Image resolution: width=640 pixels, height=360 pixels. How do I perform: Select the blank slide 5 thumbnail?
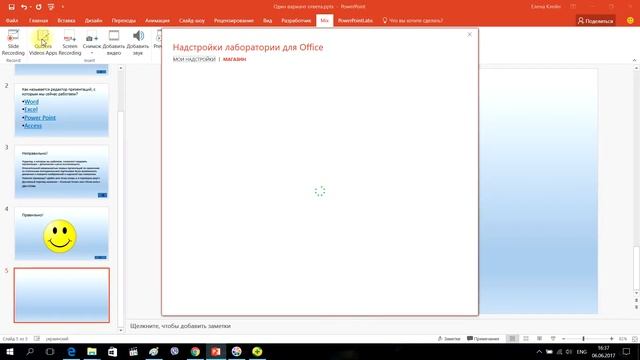point(62,295)
